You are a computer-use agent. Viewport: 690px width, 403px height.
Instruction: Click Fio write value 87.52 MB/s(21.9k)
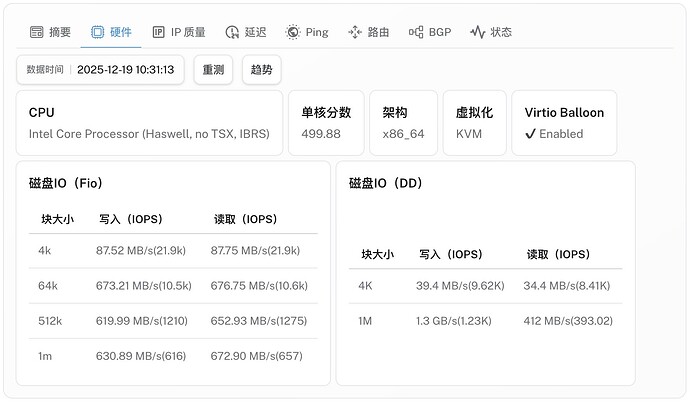(x=141, y=251)
